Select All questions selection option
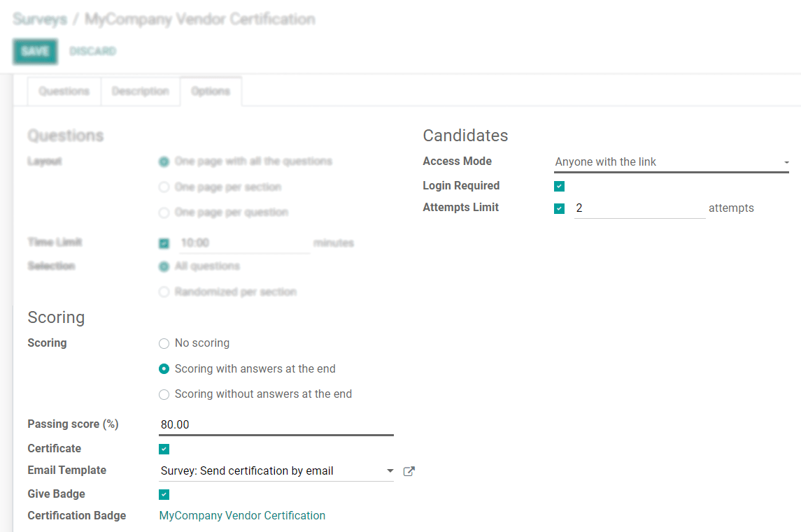The height and width of the screenshot is (532, 801). click(164, 266)
